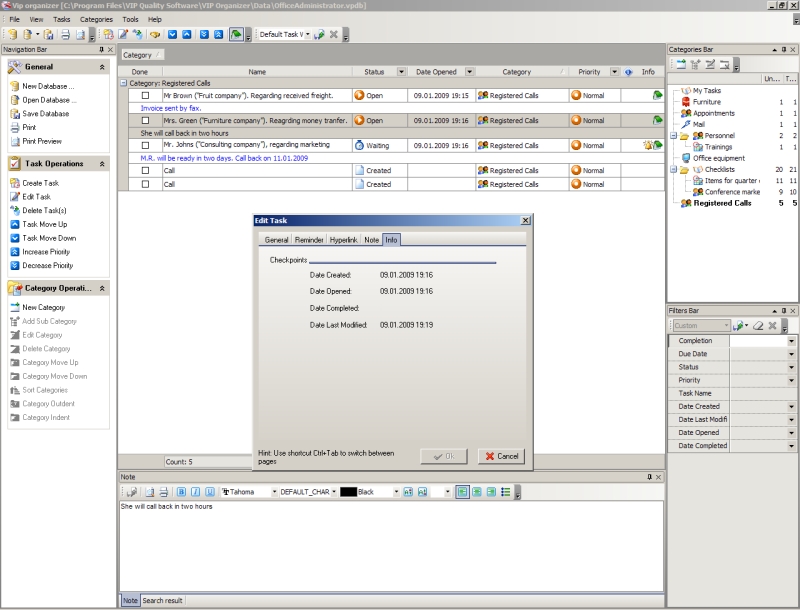Open the Tahoma font dropdown

point(273,492)
